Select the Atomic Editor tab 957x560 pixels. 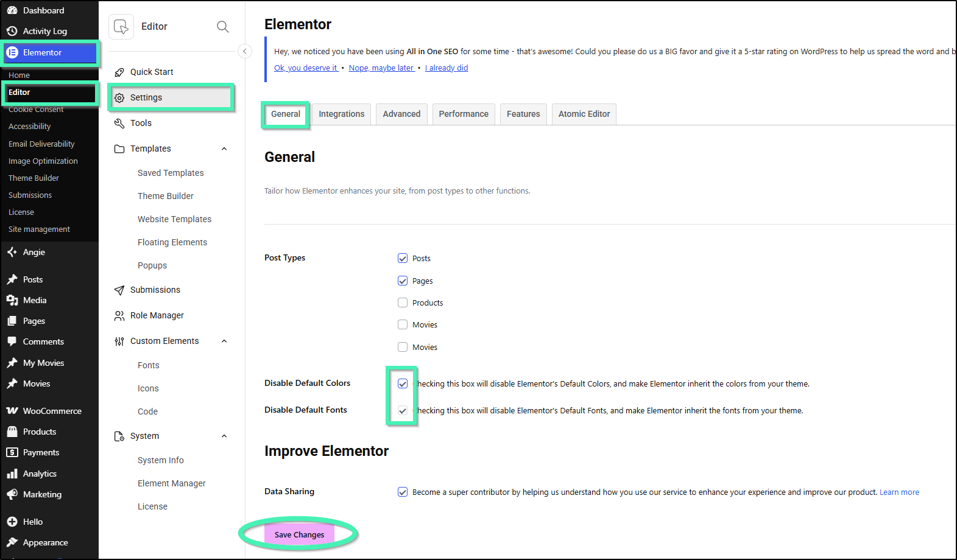click(584, 114)
